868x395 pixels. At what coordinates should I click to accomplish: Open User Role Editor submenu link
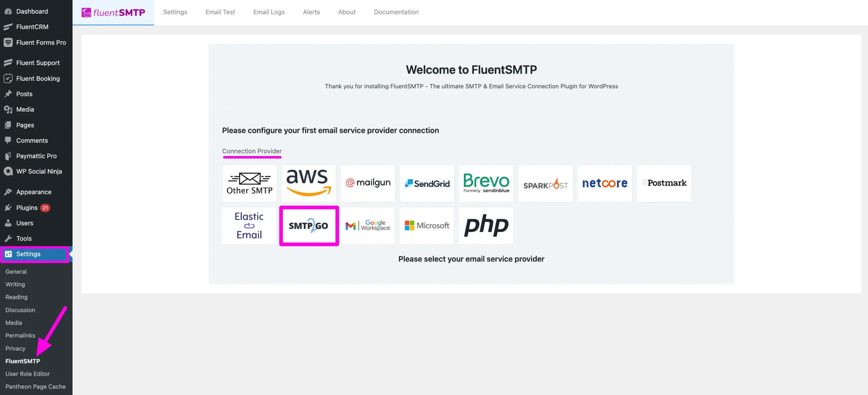coord(27,374)
